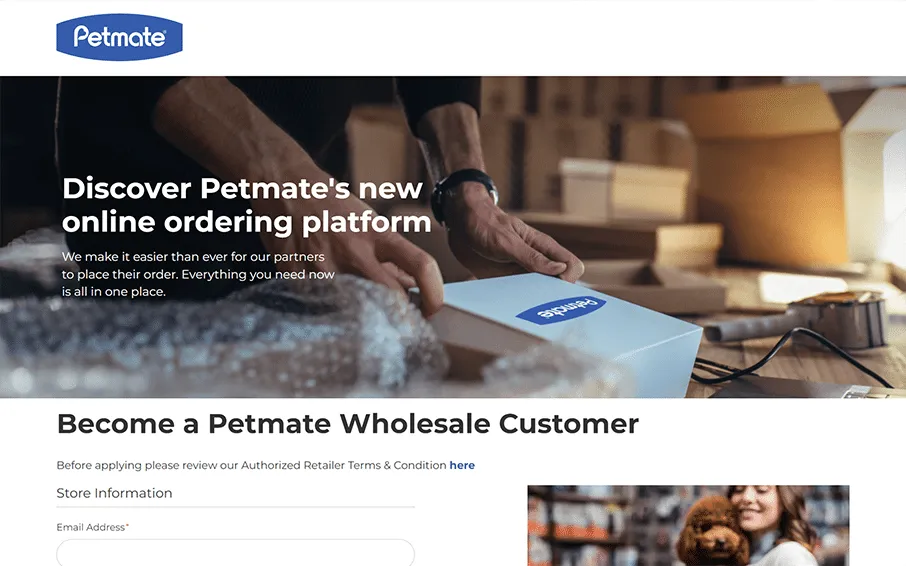Click the 'Become a Petmate Wholesale Customer' heading

click(348, 424)
